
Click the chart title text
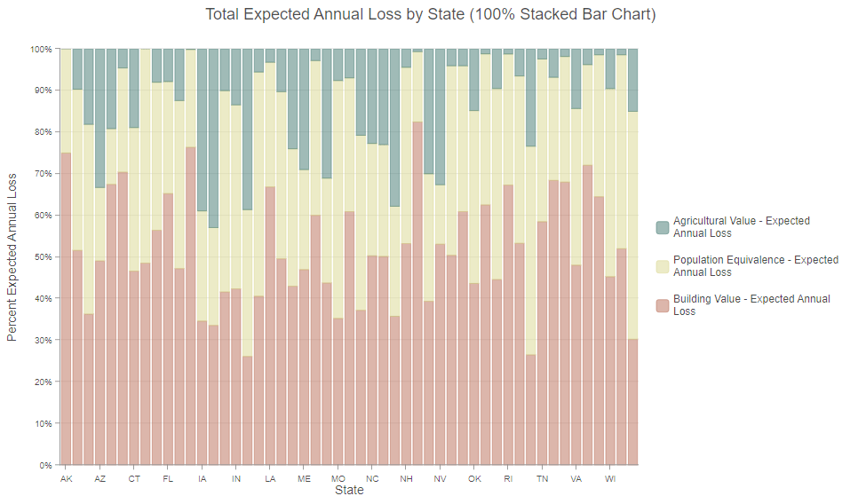pyautogui.click(x=430, y=15)
